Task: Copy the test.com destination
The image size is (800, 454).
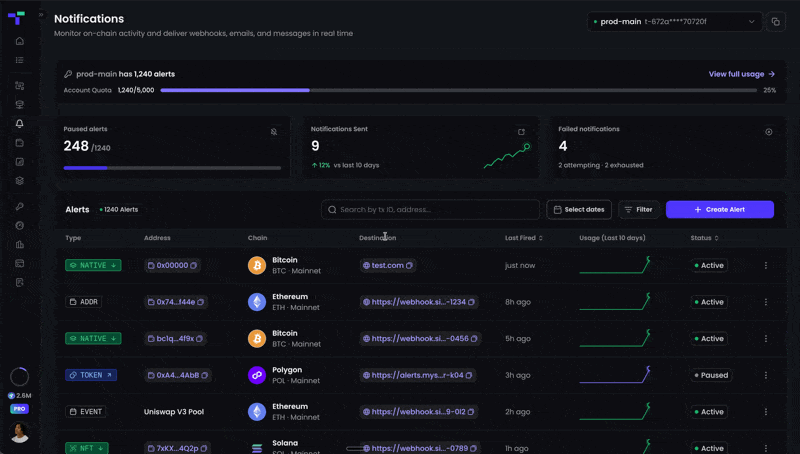Action: (409, 265)
